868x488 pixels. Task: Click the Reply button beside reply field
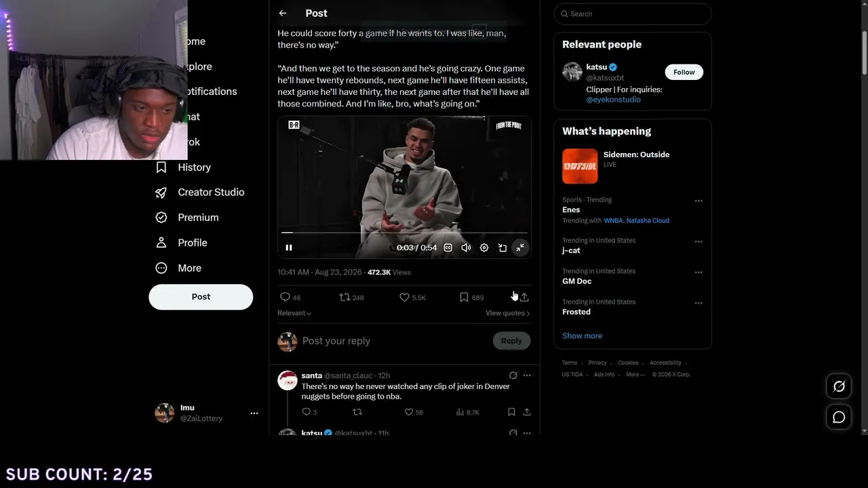click(511, 341)
